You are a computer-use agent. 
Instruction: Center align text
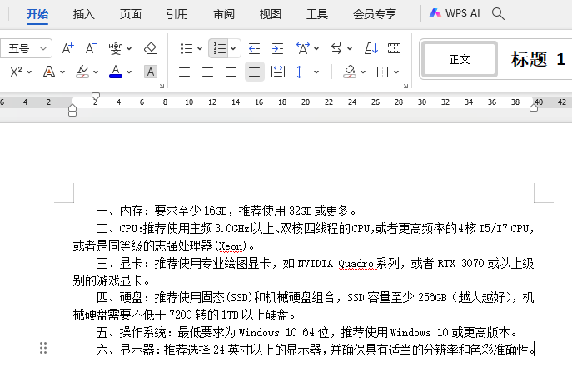(207, 72)
